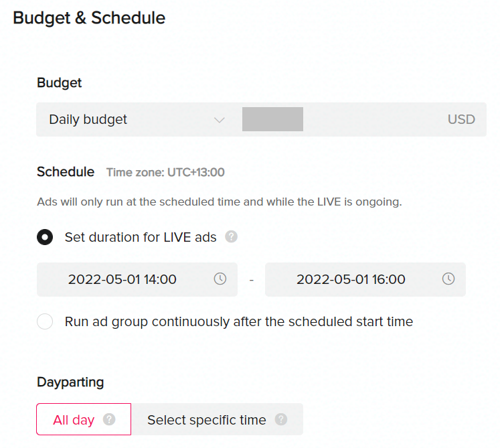Open end date picker 2022-05-01 16:00
Viewport: 500px width, 448px height.
click(351, 279)
